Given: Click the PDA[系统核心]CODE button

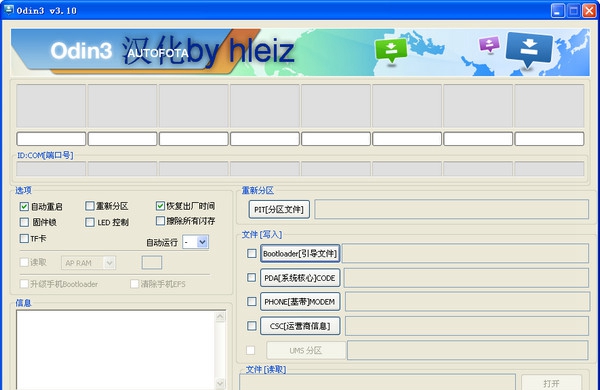Looking at the screenshot, I should coord(300,278).
